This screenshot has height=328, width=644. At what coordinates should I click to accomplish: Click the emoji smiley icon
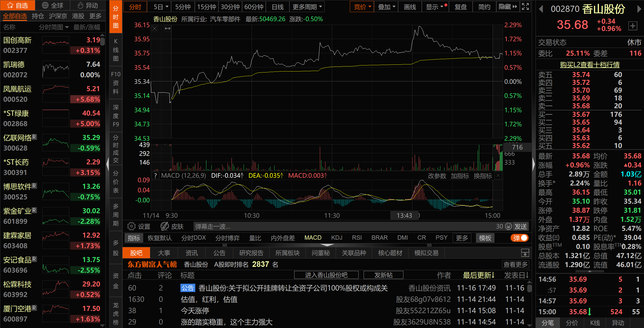click(509, 226)
